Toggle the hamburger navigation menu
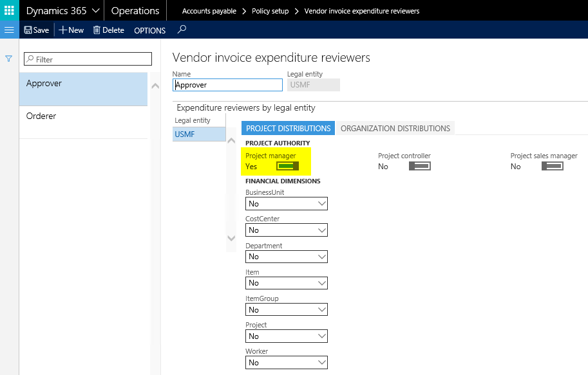This screenshot has width=588, height=375. click(9, 30)
